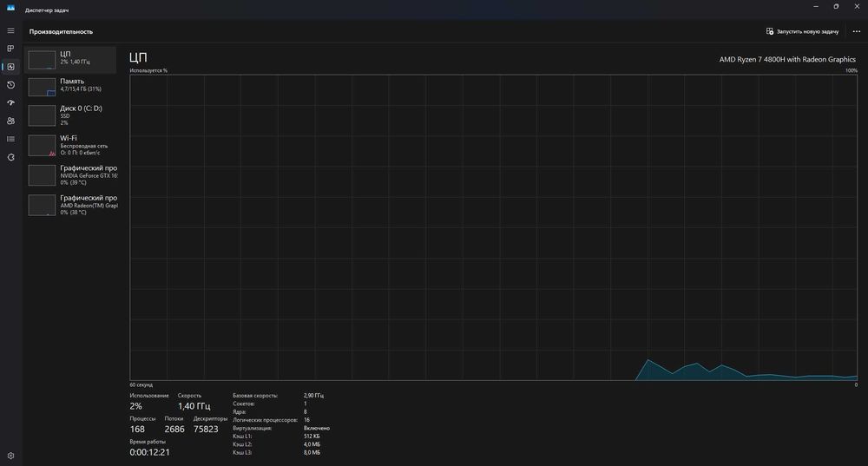Screen dimensions: 868x466
Task: Click Запустить новую задачу button
Action: (x=802, y=31)
